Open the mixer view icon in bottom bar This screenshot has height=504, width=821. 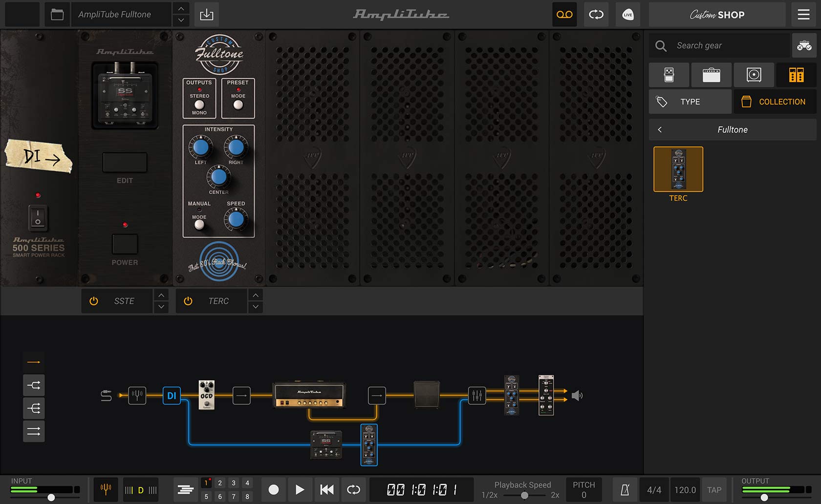(x=186, y=489)
